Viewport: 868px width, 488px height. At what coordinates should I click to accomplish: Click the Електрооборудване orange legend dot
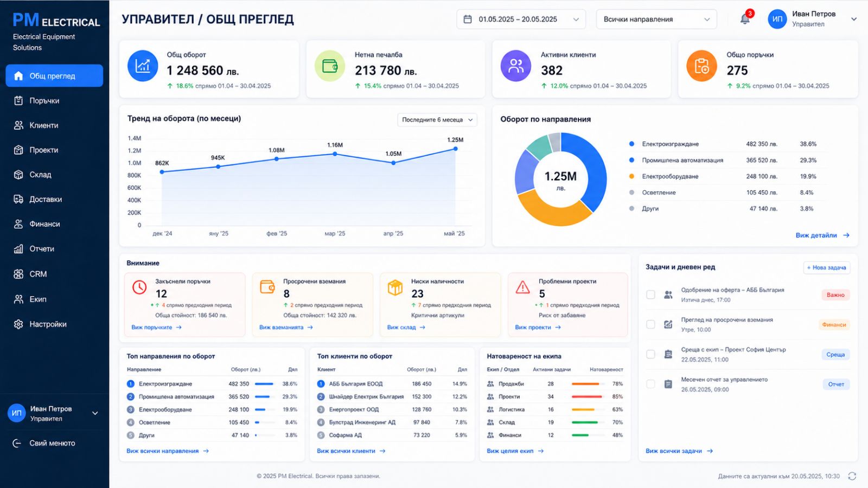[x=631, y=176]
